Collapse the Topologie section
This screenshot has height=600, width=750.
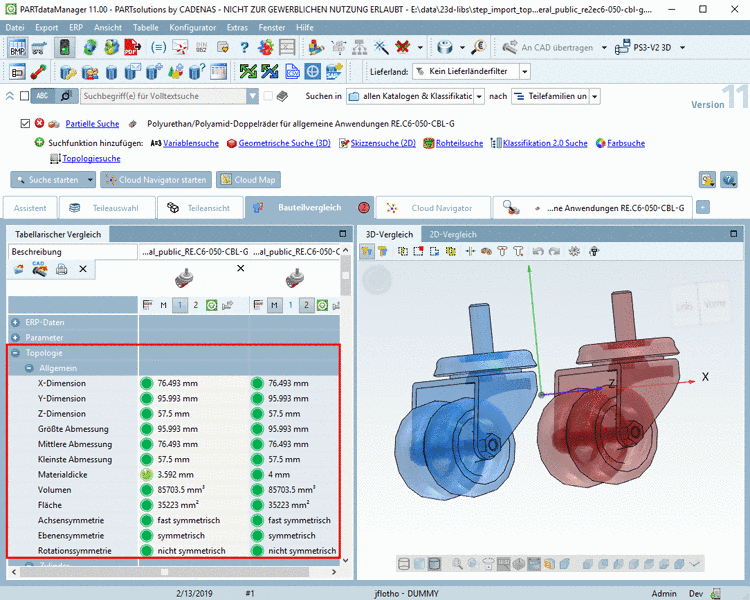15,353
